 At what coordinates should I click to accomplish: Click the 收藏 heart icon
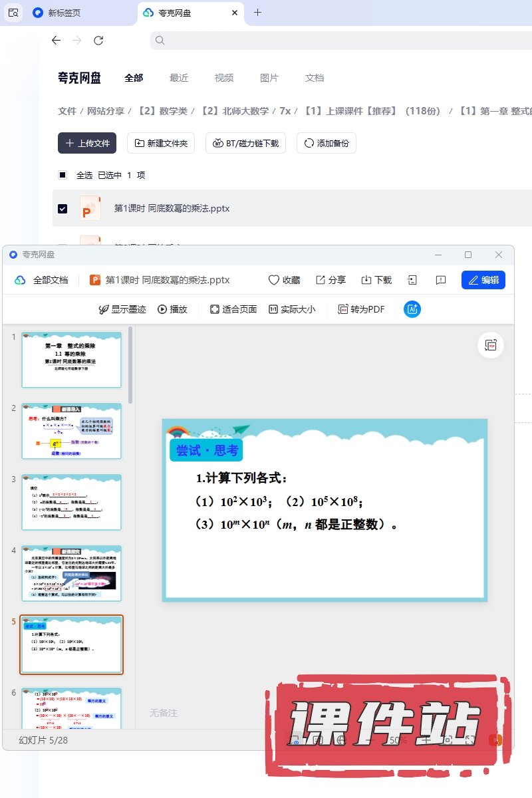(274, 280)
